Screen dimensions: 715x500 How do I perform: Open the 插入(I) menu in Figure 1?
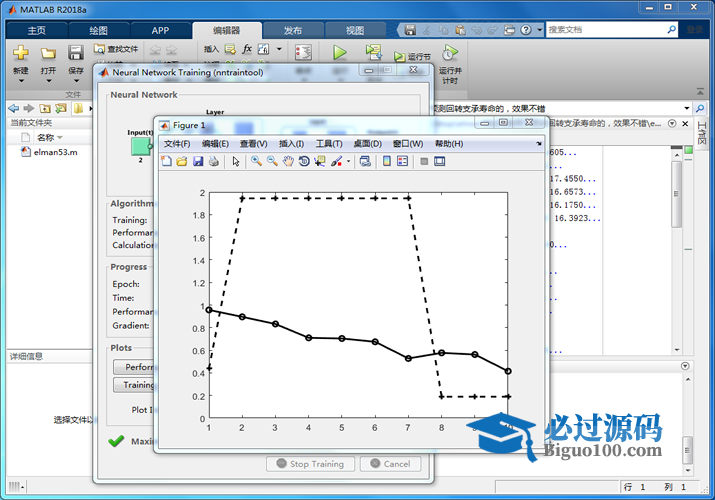[x=291, y=144]
